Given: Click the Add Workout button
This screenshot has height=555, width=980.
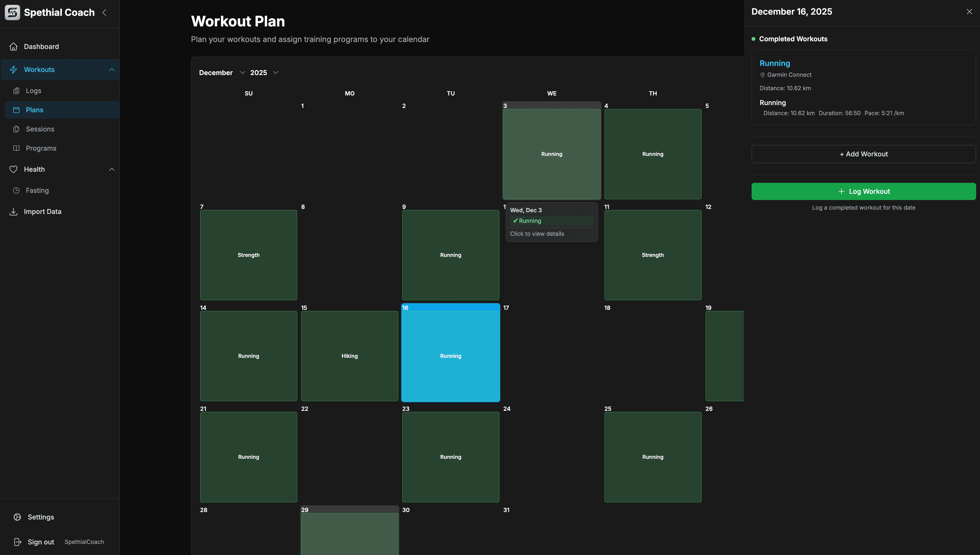Looking at the screenshot, I should pyautogui.click(x=863, y=154).
